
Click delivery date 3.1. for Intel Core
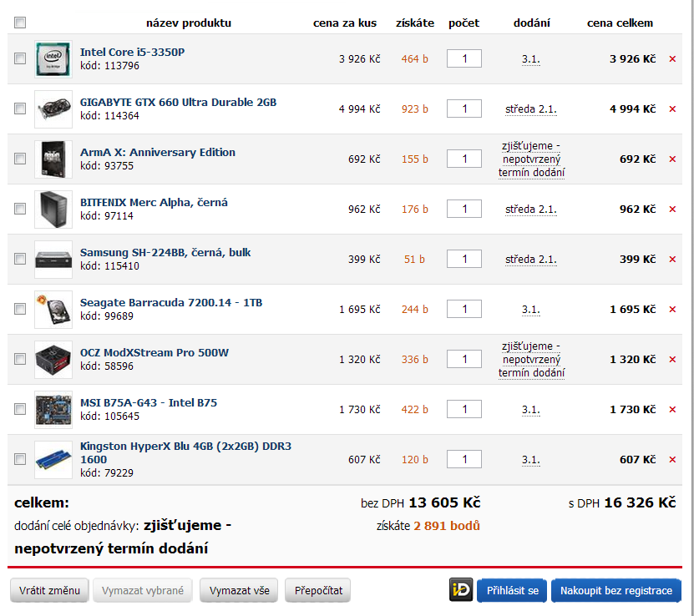pyautogui.click(x=530, y=59)
